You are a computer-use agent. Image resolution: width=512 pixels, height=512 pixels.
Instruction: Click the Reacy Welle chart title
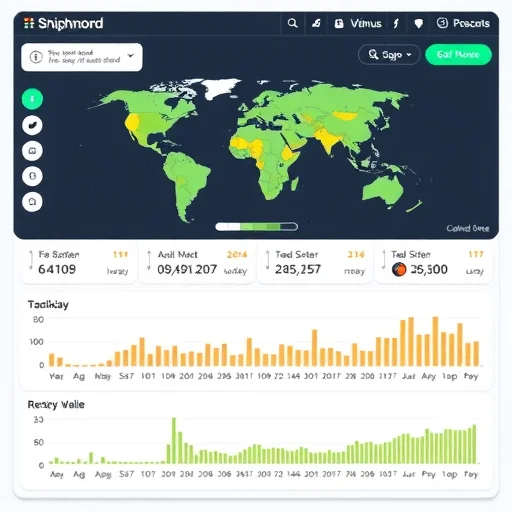(x=56, y=404)
